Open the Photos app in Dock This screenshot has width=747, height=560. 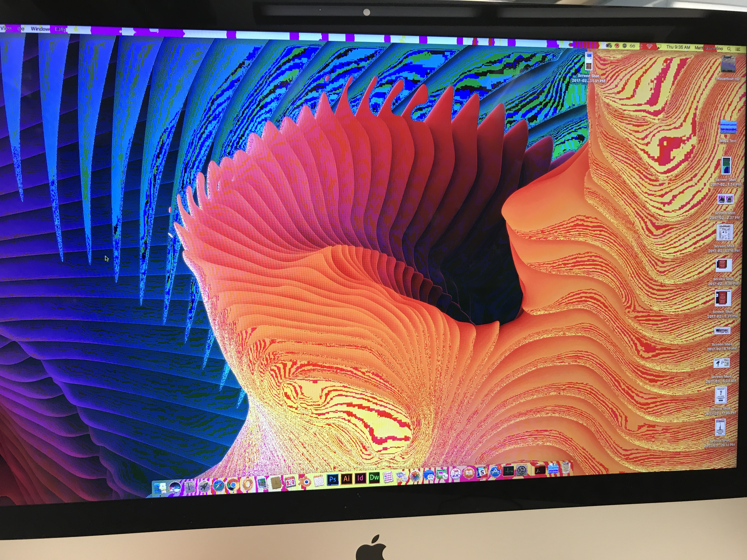coord(415,476)
